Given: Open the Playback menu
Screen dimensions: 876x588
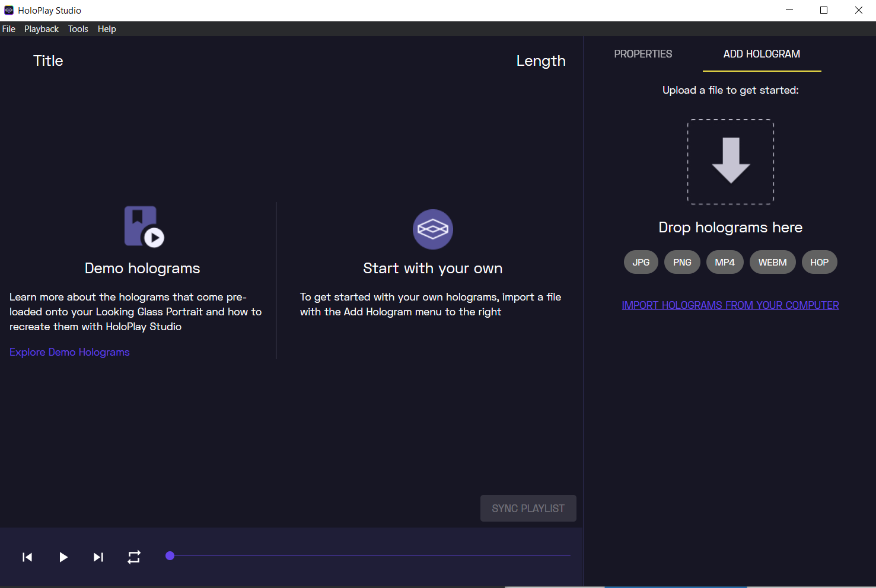Looking at the screenshot, I should tap(42, 29).
